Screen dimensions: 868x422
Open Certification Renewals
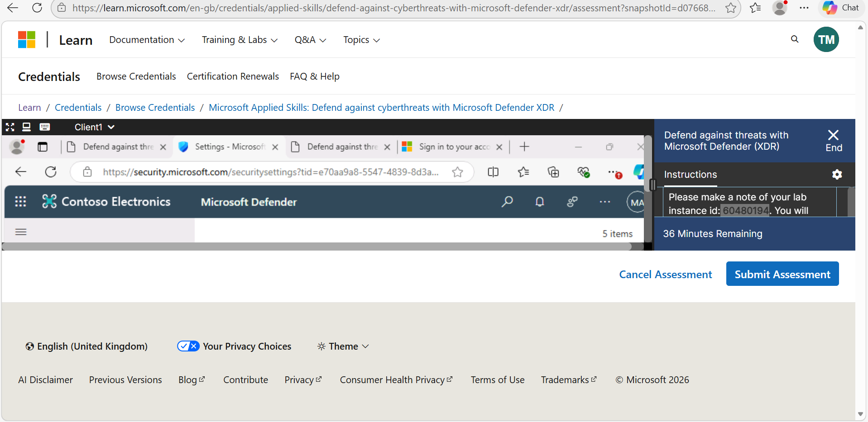[233, 76]
